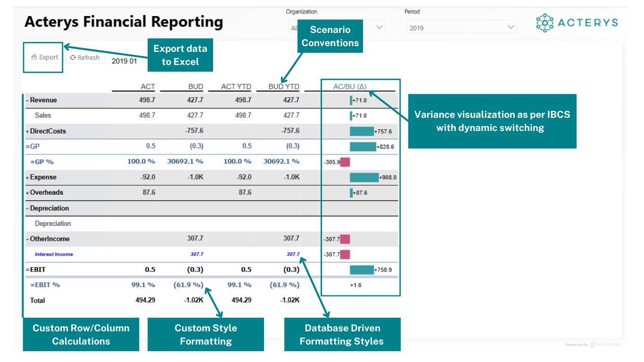Select the =EBIT row label
Screen dimensions: 644x362
point(36,270)
